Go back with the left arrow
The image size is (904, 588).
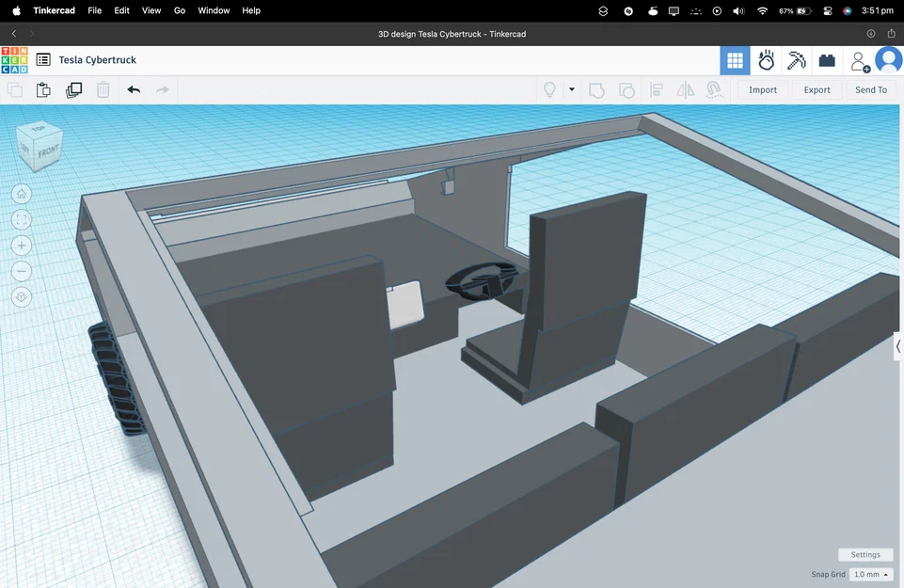pos(14,34)
